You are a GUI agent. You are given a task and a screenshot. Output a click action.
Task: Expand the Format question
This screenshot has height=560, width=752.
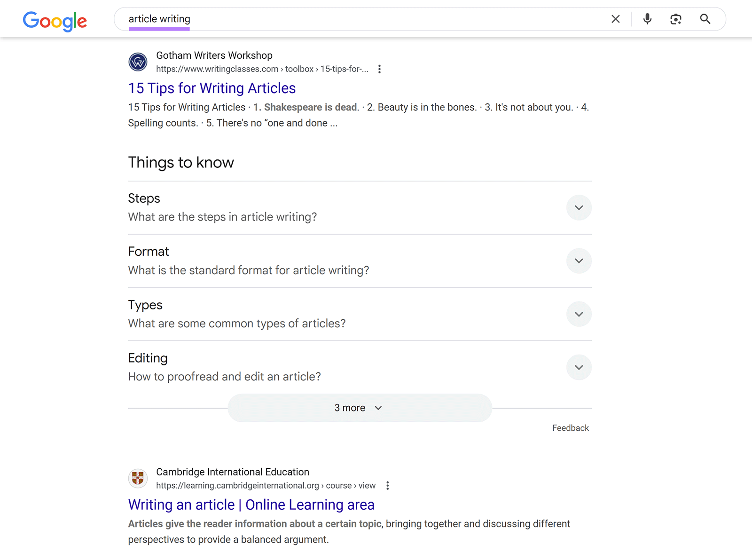579,260
